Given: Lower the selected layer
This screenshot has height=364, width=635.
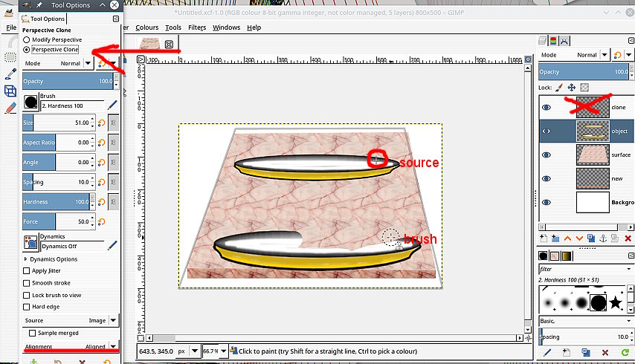Looking at the screenshot, I should click(579, 238).
